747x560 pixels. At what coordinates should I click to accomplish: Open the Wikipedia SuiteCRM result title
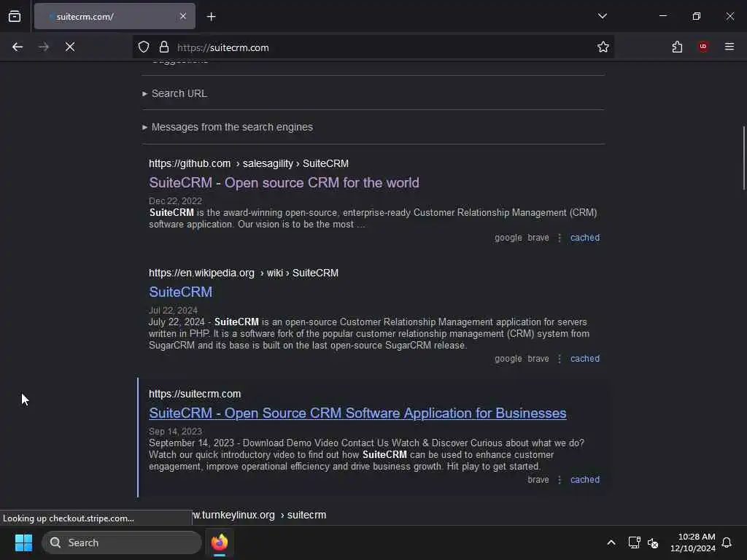pos(181,292)
